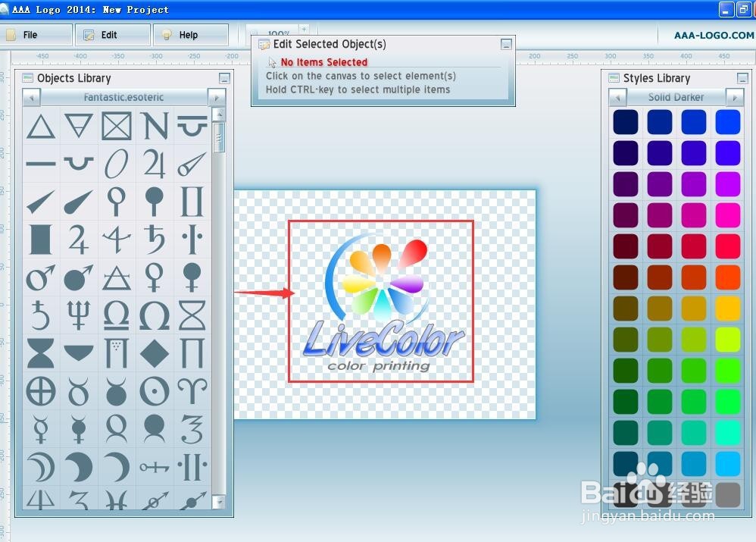Viewport: 756px width, 542px height.
Task: Select the LiveColor text on the canvas
Action: point(384,340)
